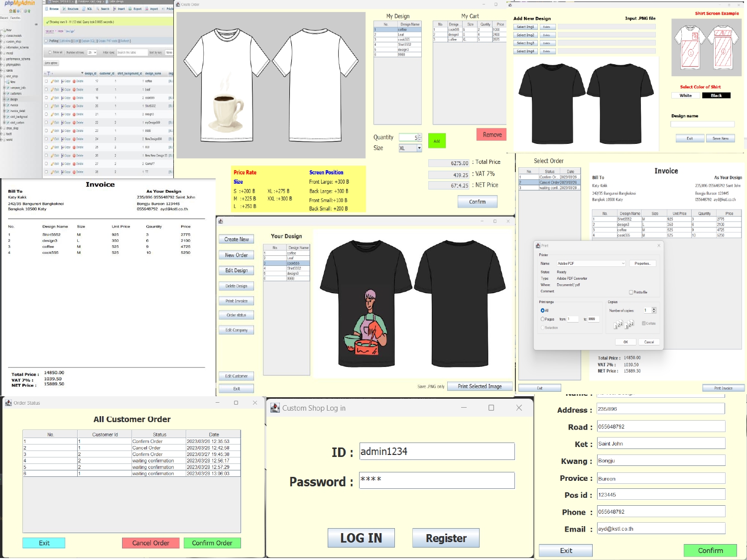Tick the checkbox for the Shirt5552 row
This screenshot has width=747, height=560.
point(46,106)
